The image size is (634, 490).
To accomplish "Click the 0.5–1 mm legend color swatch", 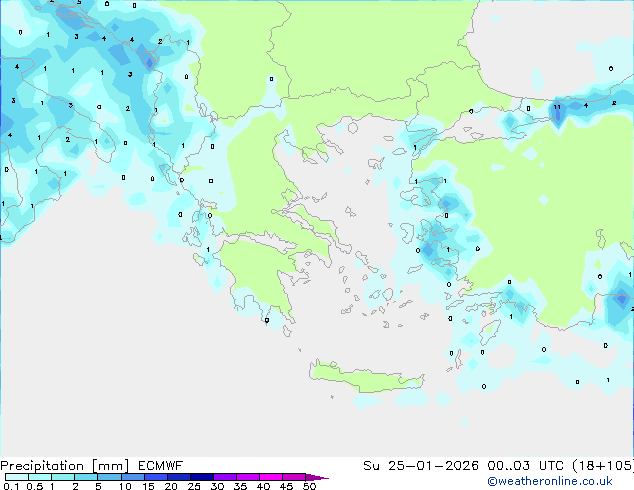I will (x=40, y=477).
